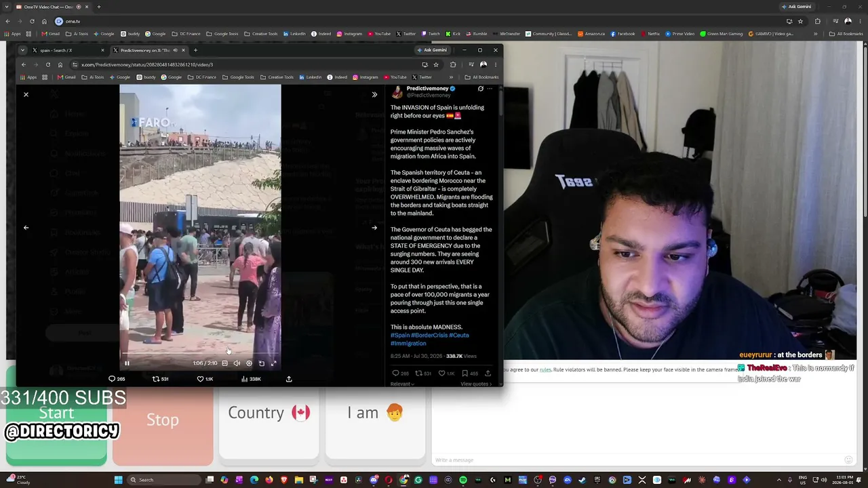
Task: Bookmark the X page with star icon
Action: (436, 64)
